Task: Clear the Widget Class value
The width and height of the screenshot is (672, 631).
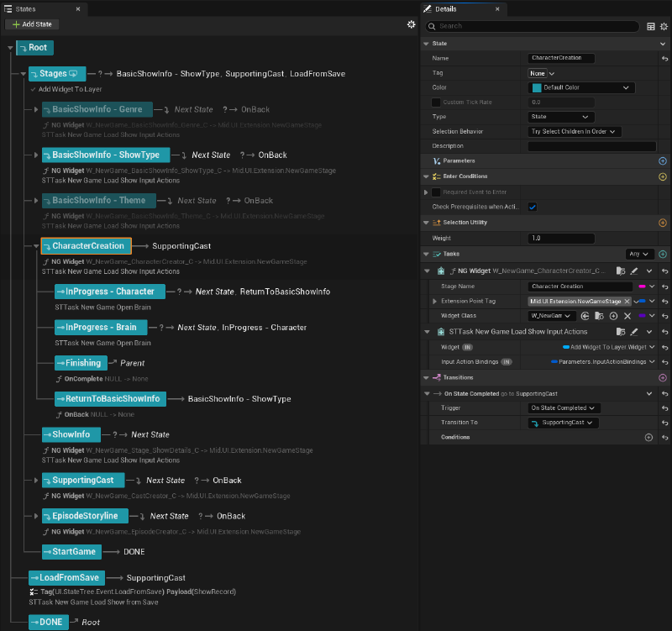Action: point(627,316)
